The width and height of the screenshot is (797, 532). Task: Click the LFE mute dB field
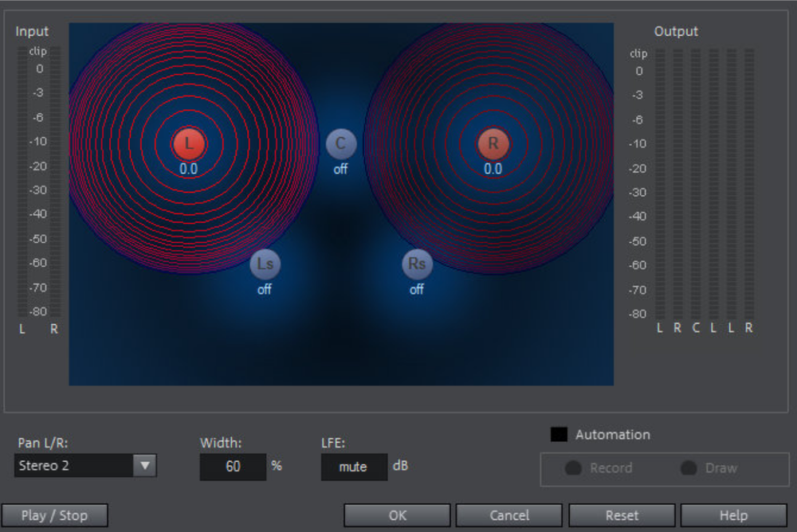354,467
